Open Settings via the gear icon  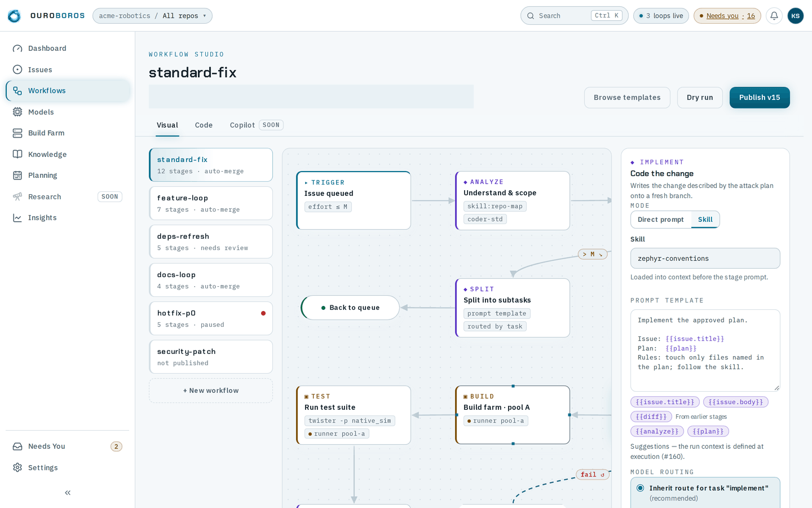[17, 468]
